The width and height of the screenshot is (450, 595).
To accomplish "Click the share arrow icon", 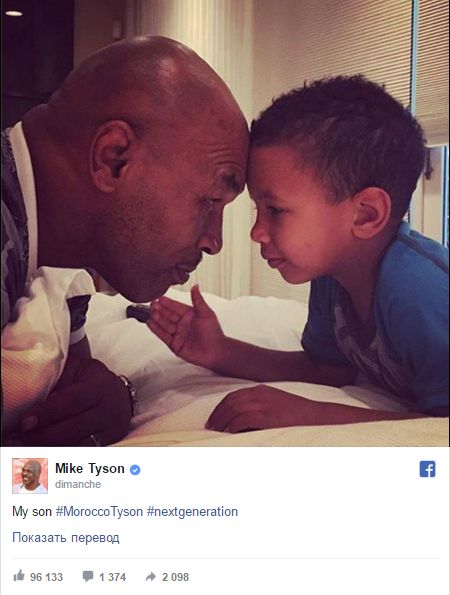I will click(x=151, y=577).
